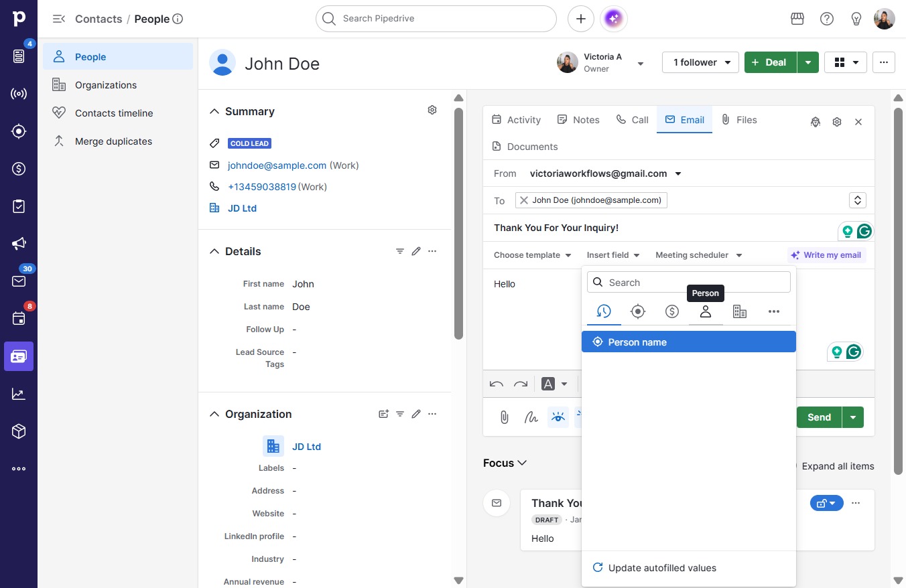906x588 pixels.
Task: Open the Send button dropdown arrow
Action: coord(853,417)
